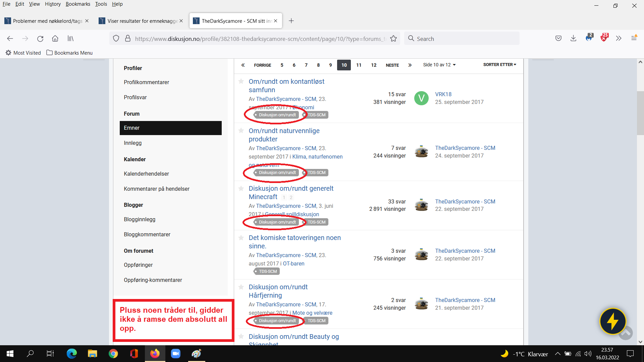Click 'Neste' next page button
This screenshot has width=644, height=362.
(392, 65)
